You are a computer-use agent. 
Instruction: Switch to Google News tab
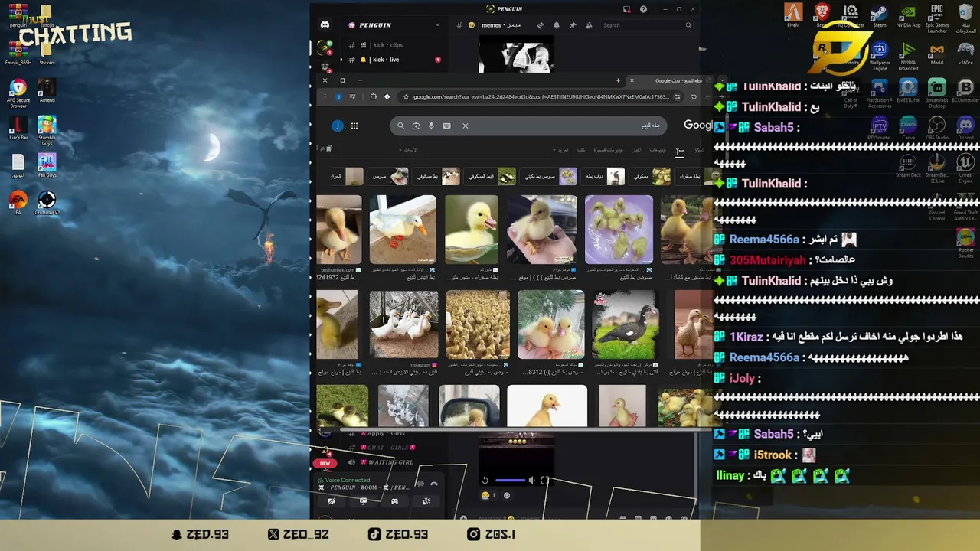tap(636, 150)
